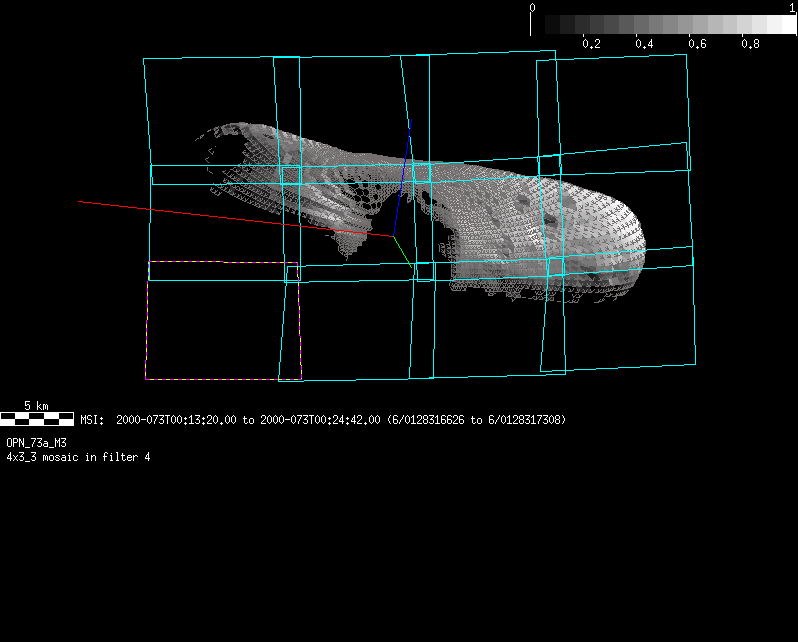Click the dark crater on asteroid's right side
The width and height of the screenshot is (798, 642).
click(x=548, y=218)
